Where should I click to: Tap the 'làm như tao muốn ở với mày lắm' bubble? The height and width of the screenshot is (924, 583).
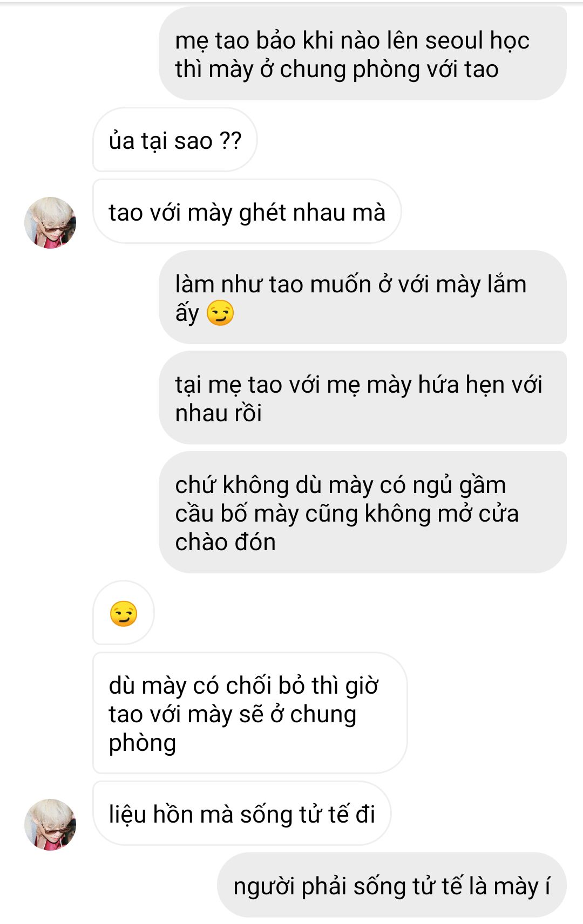363,298
